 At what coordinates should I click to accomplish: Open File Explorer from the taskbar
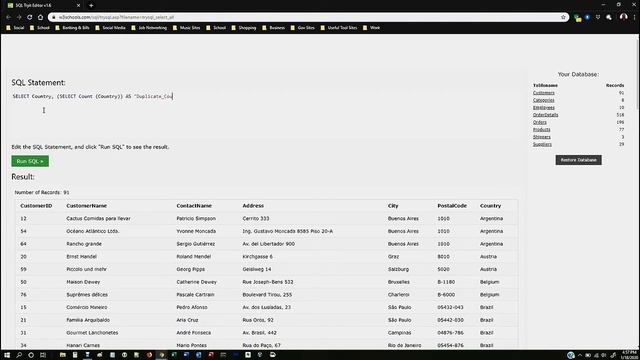pyautogui.click(x=62, y=355)
